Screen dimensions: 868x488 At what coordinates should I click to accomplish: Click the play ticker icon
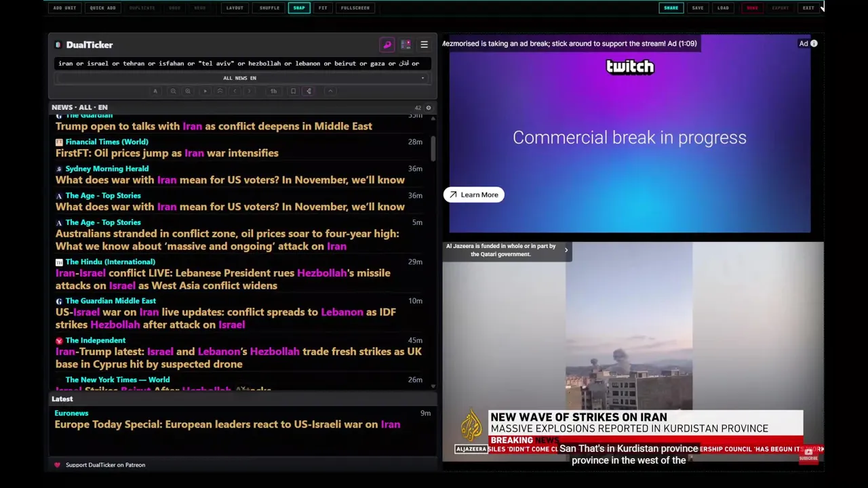point(205,91)
